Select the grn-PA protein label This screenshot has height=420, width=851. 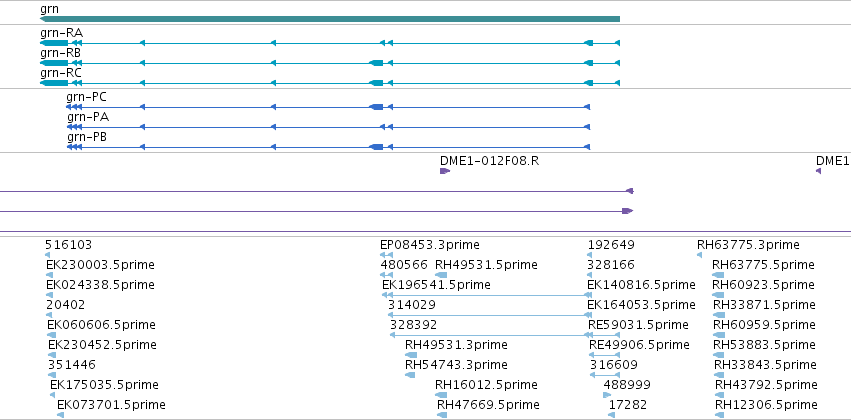coord(87,117)
